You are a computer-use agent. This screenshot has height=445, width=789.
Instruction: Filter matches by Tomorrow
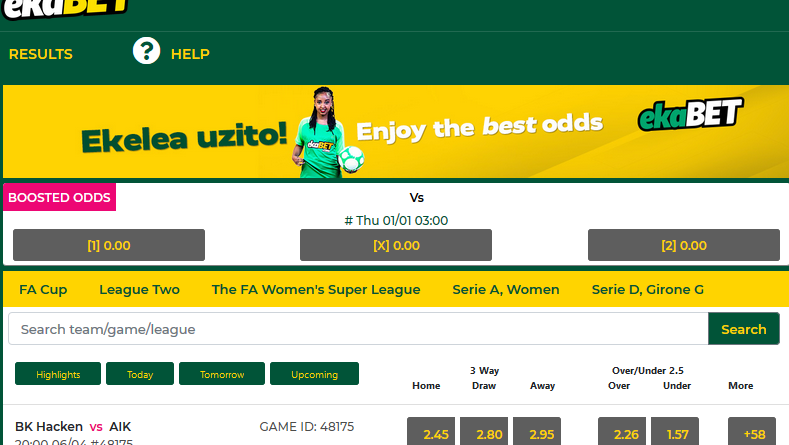point(222,374)
